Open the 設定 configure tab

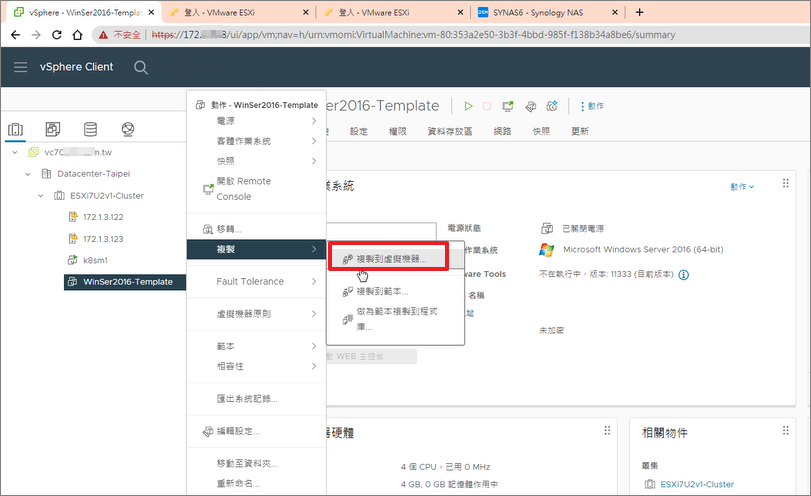click(359, 131)
